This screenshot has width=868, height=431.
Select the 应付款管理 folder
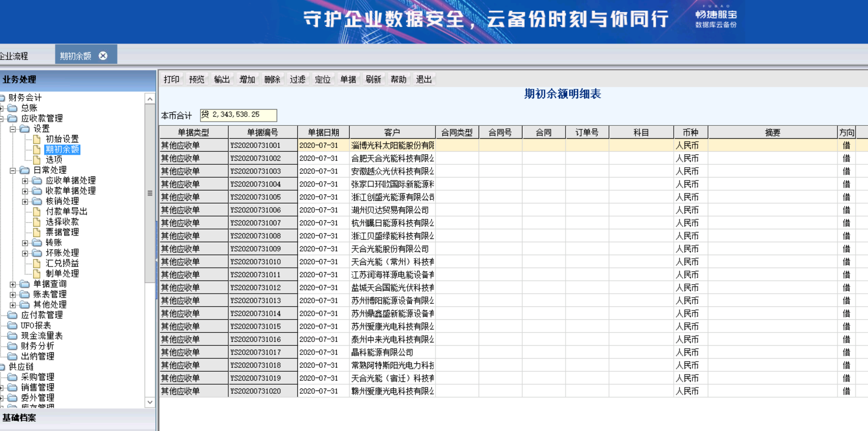(41, 315)
